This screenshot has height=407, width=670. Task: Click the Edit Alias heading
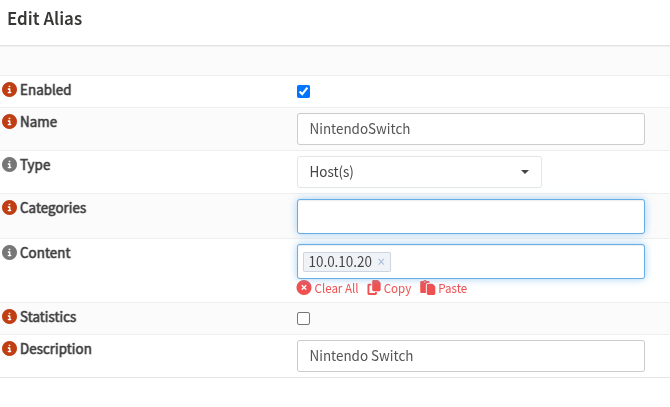pyautogui.click(x=45, y=19)
